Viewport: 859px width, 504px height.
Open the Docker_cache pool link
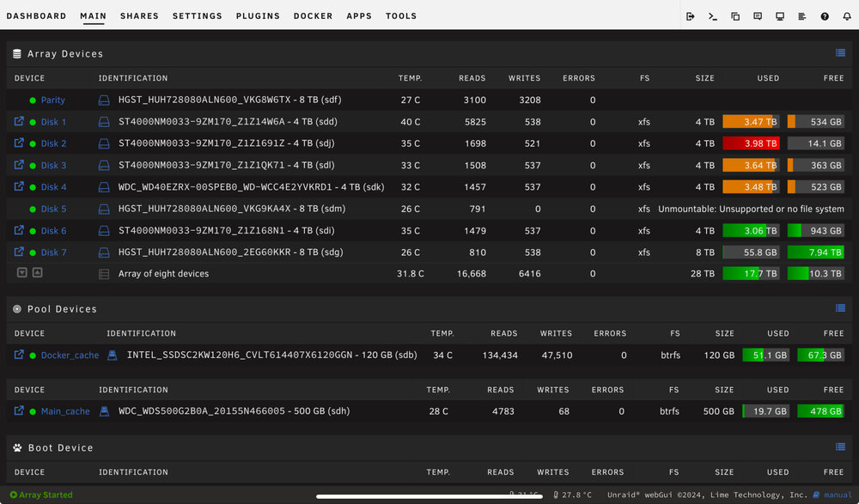point(70,355)
